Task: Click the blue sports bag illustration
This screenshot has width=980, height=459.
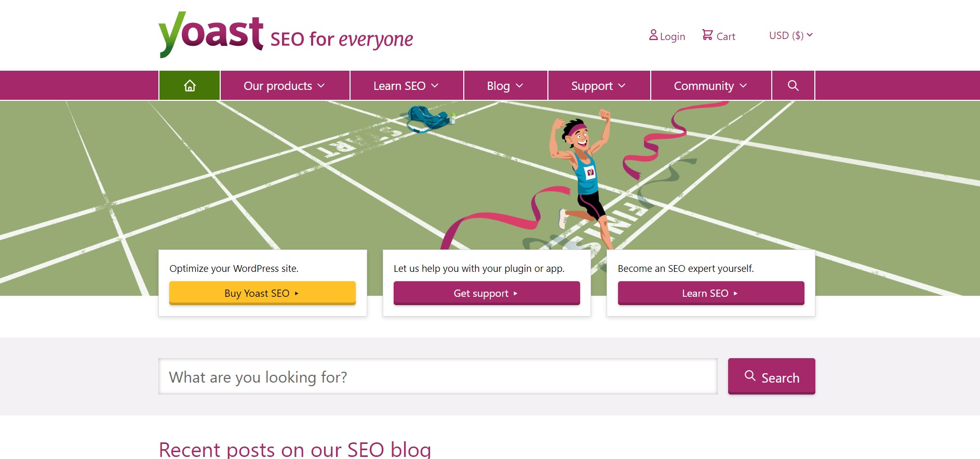Action: (x=428, y=119)
